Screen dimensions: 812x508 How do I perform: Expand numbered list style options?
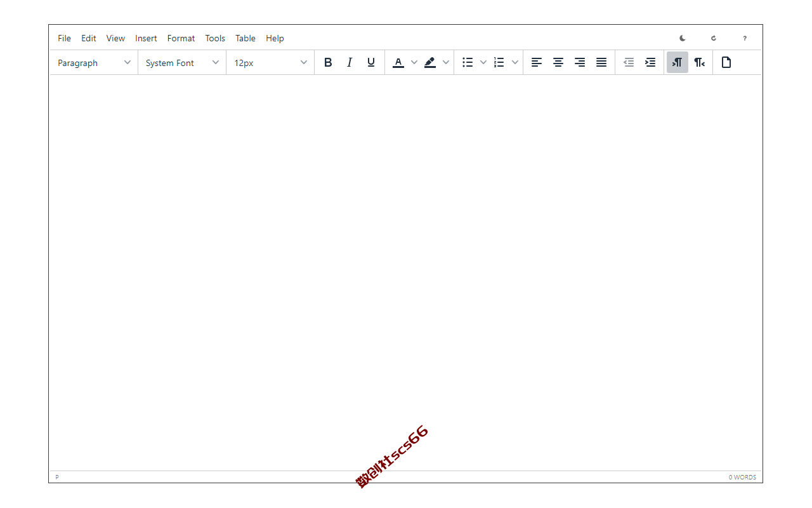[515, 62]
